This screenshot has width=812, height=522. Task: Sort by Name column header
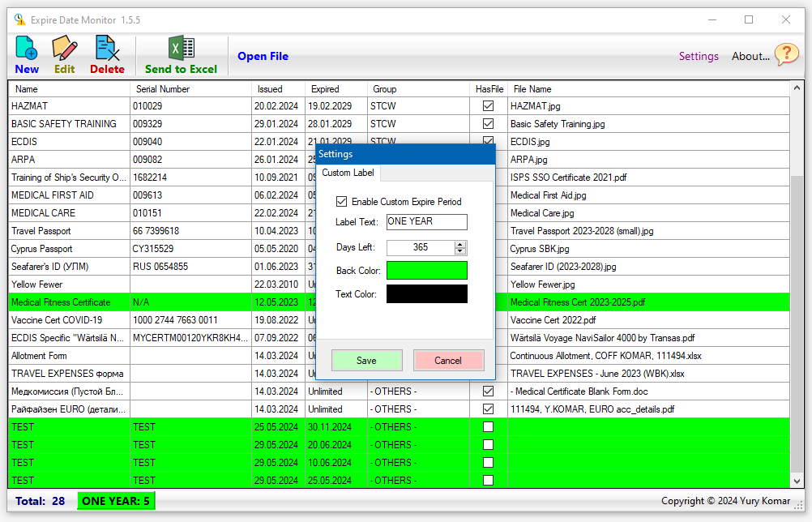tap(69, 89)
